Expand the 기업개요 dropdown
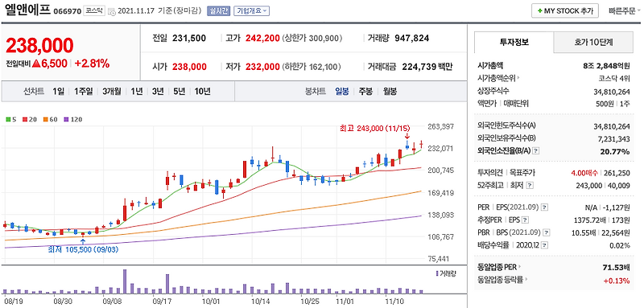 pos(251,11)
